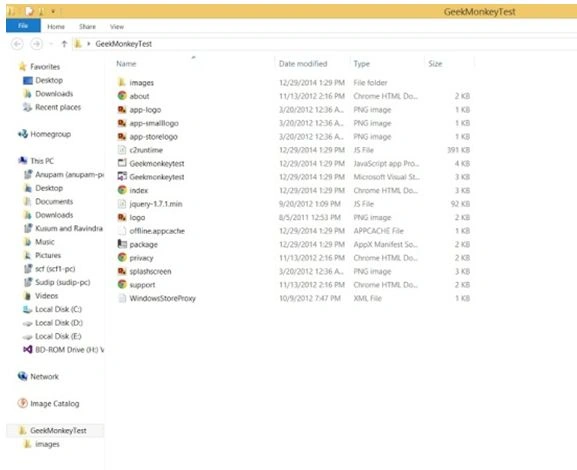Click GeekMonkeyTest in the address bar
The width and height of the screenshot is (577, 470).
[x=124, y=43]
